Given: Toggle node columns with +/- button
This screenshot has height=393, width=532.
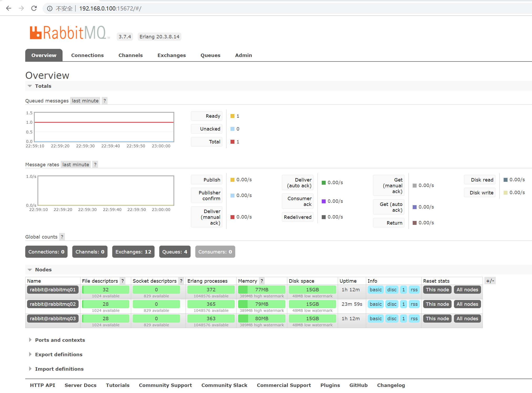Looking at the screenshot, I should 490,281.
